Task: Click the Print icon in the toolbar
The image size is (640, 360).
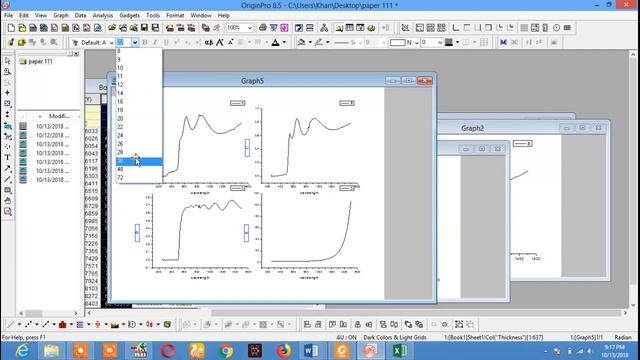Action: (262, 28)
